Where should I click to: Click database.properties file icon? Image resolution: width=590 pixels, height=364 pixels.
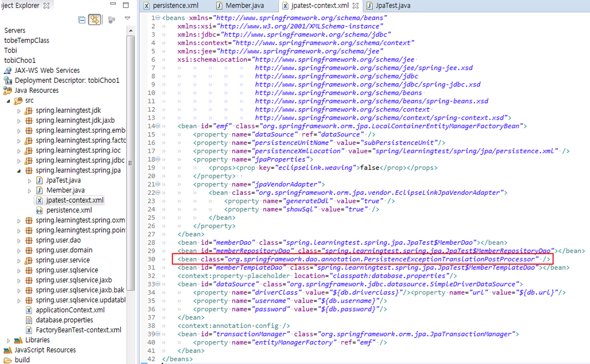(29, 320)
